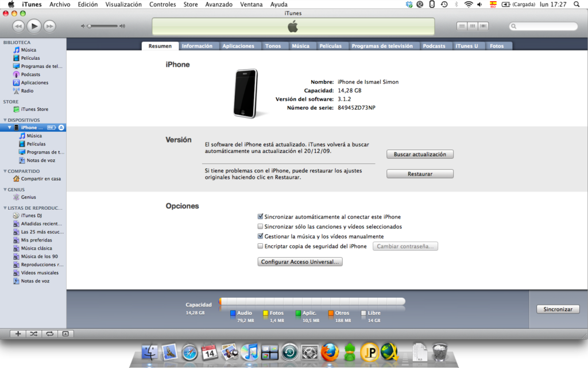Image resolution: width=588 pixels, height=368 pixels.
Task: Switch to the Información tab
Action: (197, 46)
